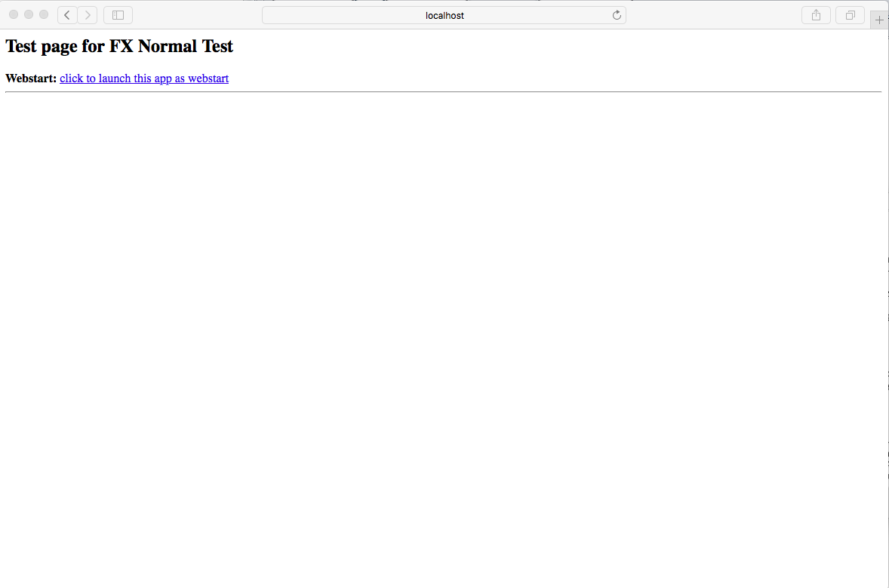
Task: Click the horizontal divider line under the link
Action: [x=443, y=92]
